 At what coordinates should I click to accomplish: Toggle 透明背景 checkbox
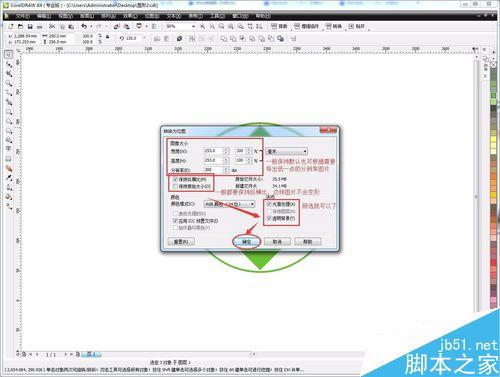(269, 218)
